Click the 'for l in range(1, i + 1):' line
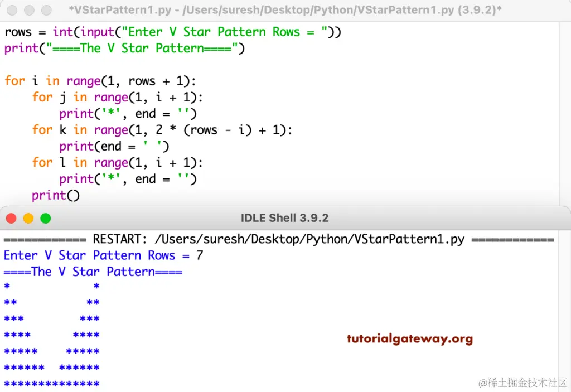This screenshot has width=571, height=392. coord(117,162)
